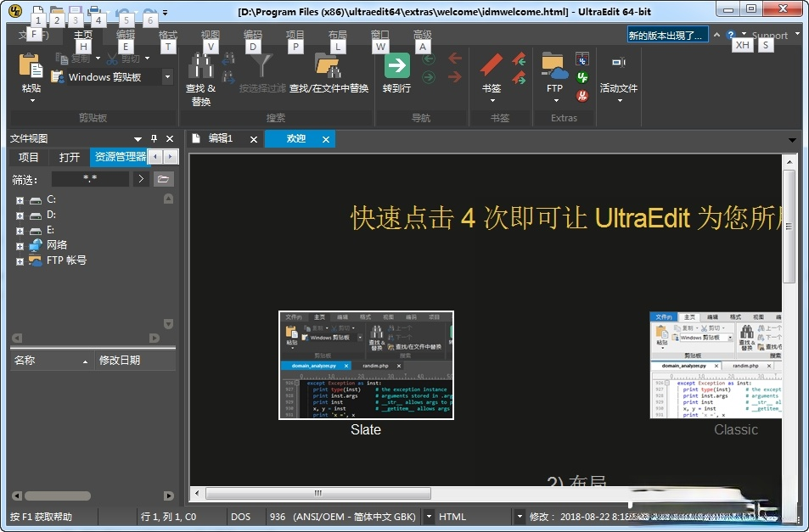Open the 布局 ribbon tab
Screen dimensions: 809x532
(x=337, y=35)
